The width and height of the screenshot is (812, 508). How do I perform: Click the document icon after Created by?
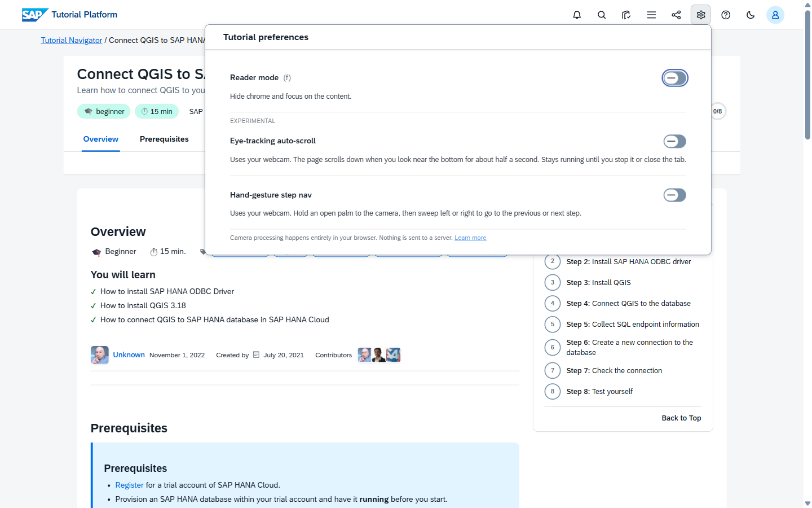coord(256,355)
